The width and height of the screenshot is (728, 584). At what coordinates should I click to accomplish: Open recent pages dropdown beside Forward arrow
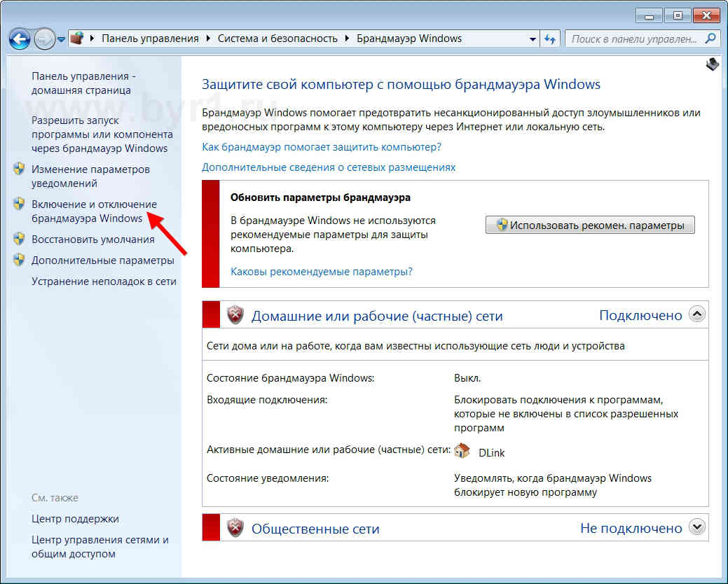pos(61,39)
